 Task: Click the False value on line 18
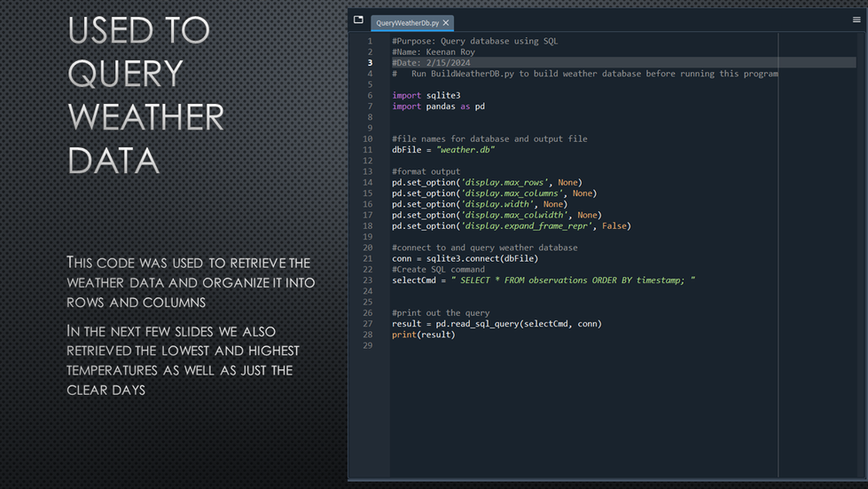tap(614, 226)
